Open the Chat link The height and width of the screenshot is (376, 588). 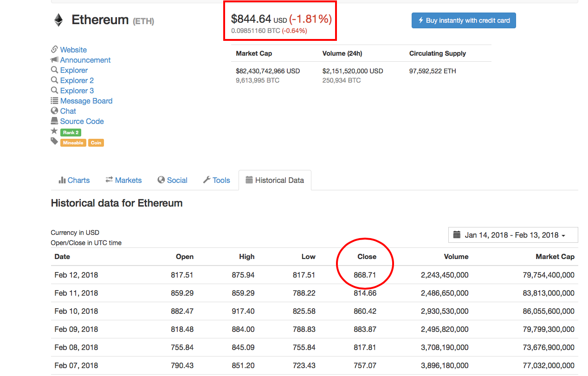68,111
